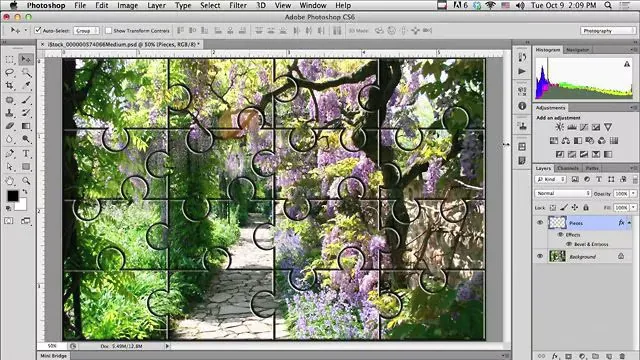Click the black foreground color swatch

click(13, 196)
